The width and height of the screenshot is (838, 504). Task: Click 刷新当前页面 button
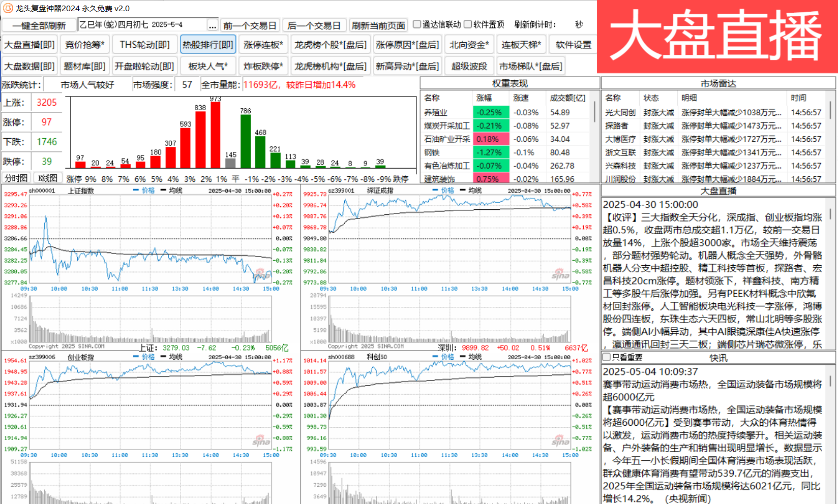pos(379,25)
